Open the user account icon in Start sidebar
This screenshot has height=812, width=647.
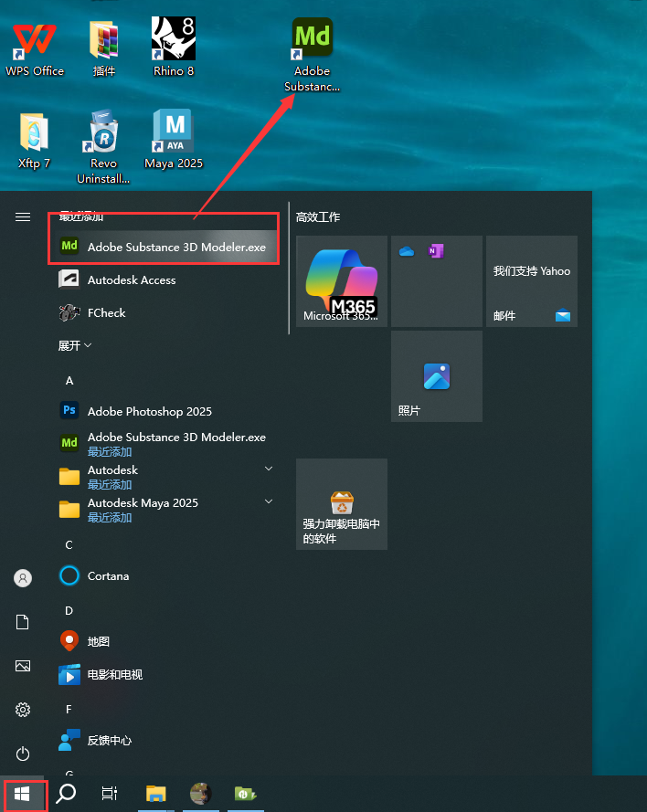(x=23, y=578)
